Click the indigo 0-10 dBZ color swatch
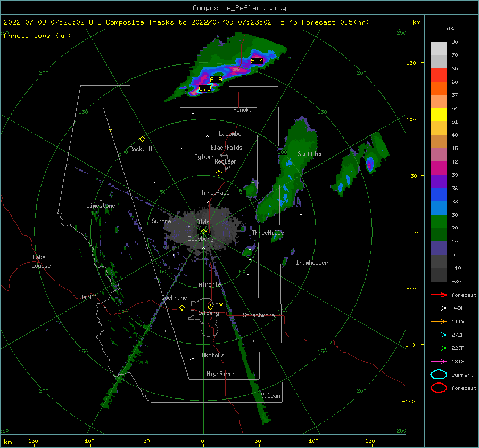The image size is (479, 448). [x=439, y=248]
